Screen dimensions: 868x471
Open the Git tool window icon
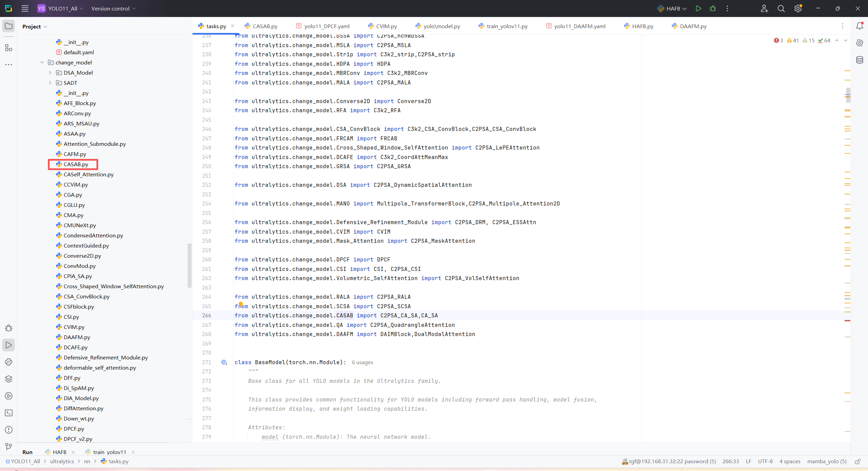[8, 447]
